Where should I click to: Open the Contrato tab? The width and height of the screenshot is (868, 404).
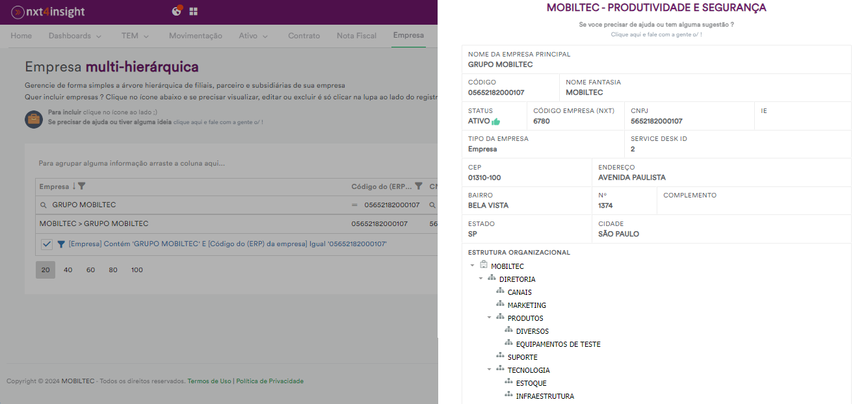tap(304, 36)
